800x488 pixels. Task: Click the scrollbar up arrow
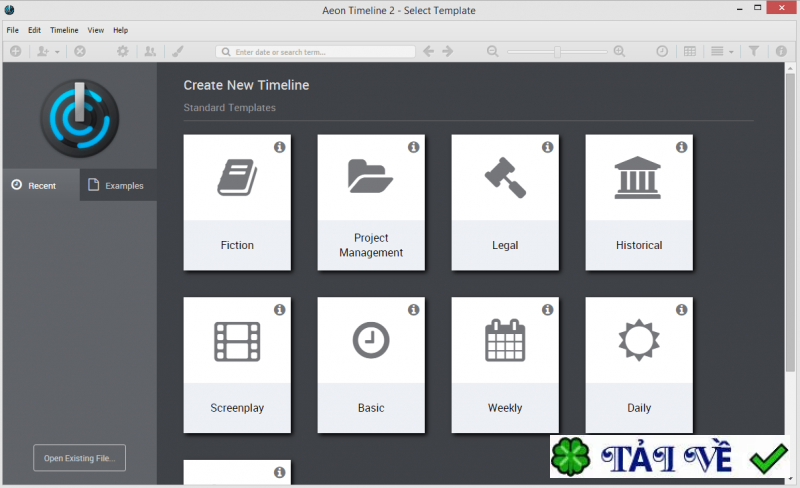coord(790,68)
